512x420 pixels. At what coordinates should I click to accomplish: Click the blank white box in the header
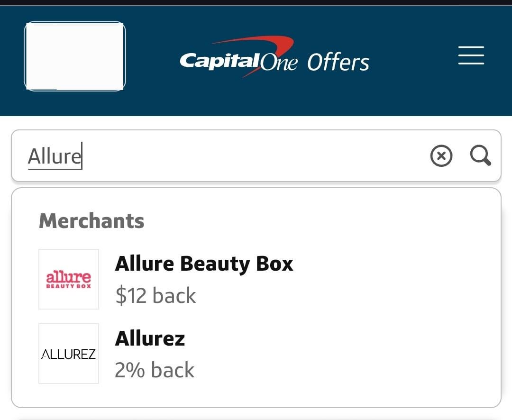pyautogui.click(x=75, y=56)
